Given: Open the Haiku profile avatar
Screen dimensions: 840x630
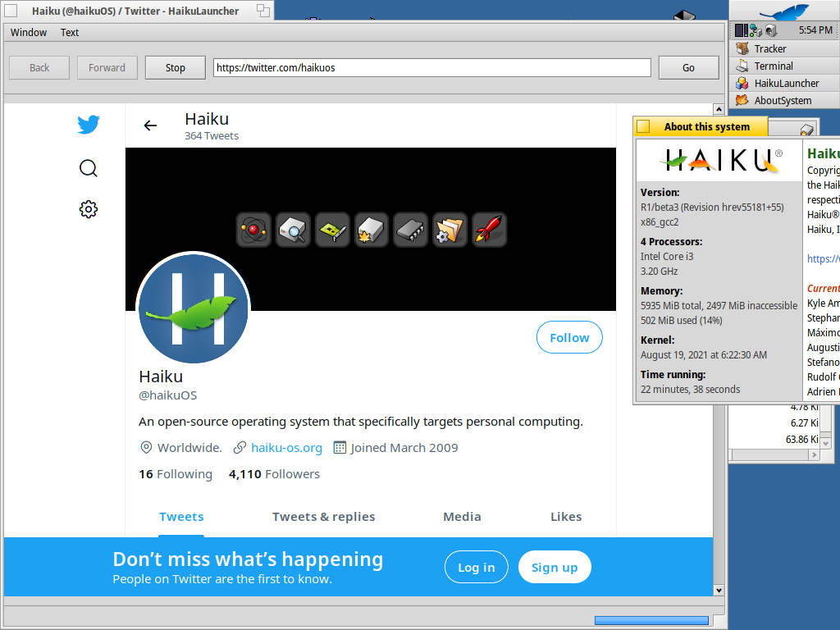Looking at the screenshot, I should click(194, 308).
